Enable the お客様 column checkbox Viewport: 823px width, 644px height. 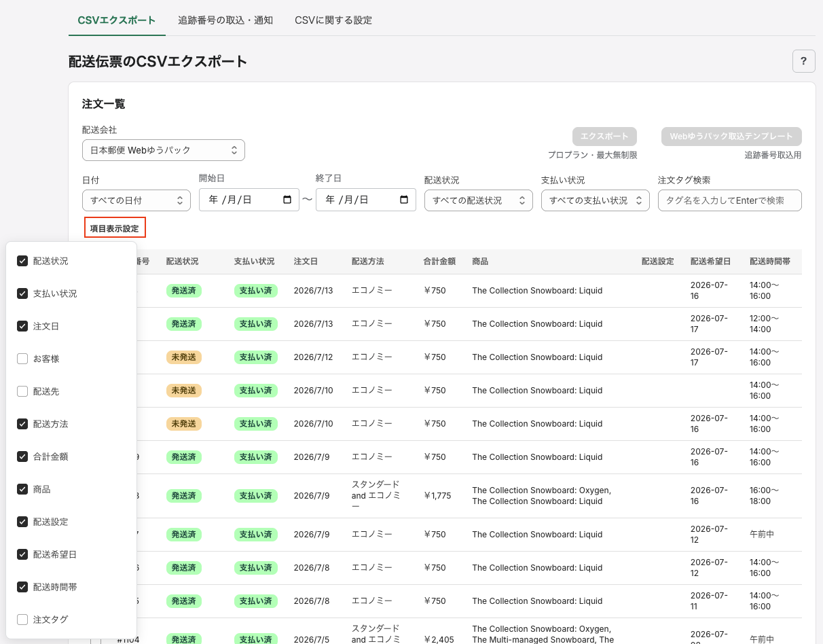point(22,359)
